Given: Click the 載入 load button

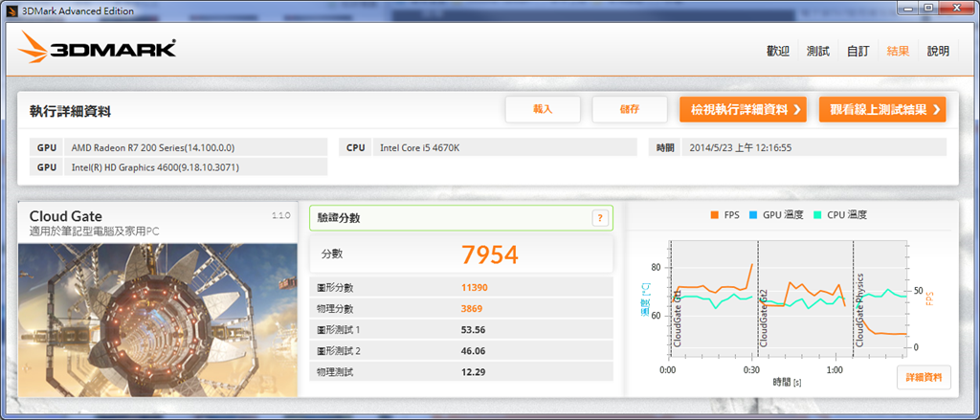Looking at the screenshot, I should (x=544, y=109).
